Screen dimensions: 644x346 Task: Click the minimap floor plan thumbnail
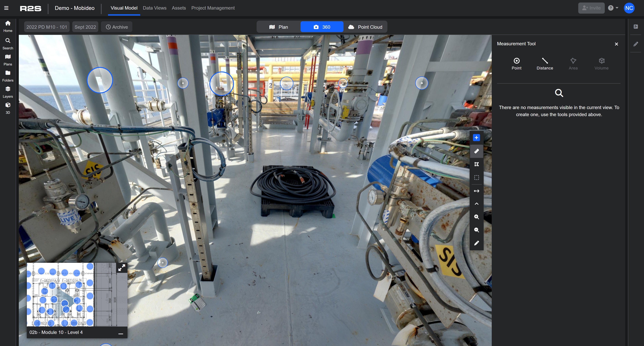point(77,294)
